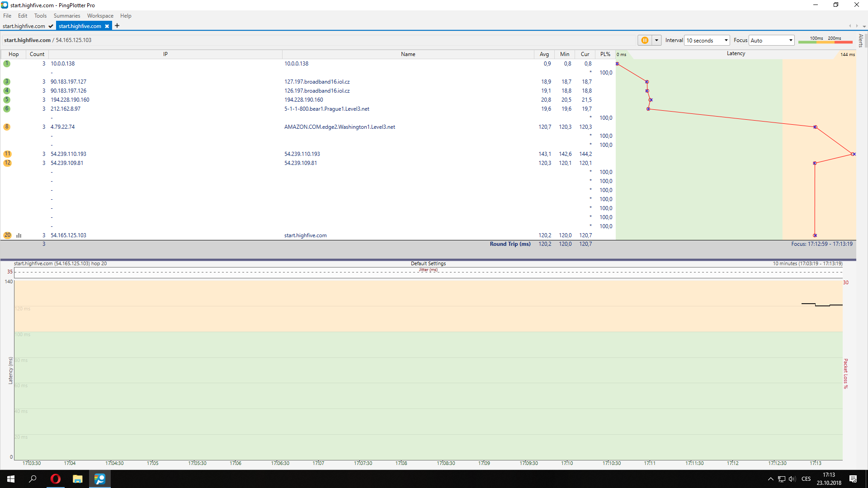
Task: Click the checkmark on first start.highfive.com tab
Action: coord(51,26)
